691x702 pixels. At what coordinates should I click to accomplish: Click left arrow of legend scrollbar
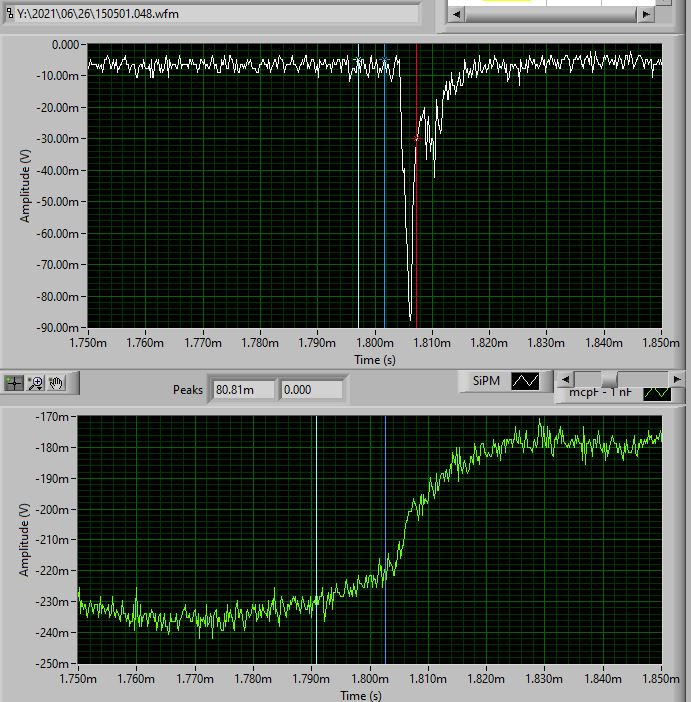(564, 380)
